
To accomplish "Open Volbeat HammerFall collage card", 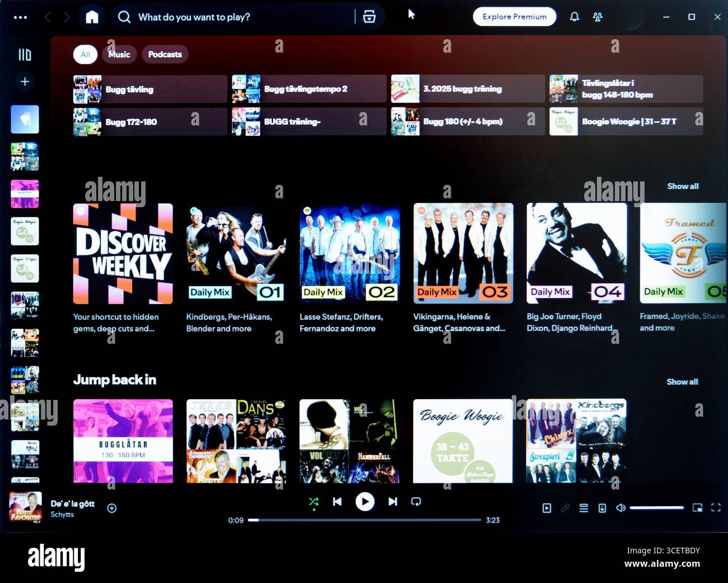I will [349, 441].
